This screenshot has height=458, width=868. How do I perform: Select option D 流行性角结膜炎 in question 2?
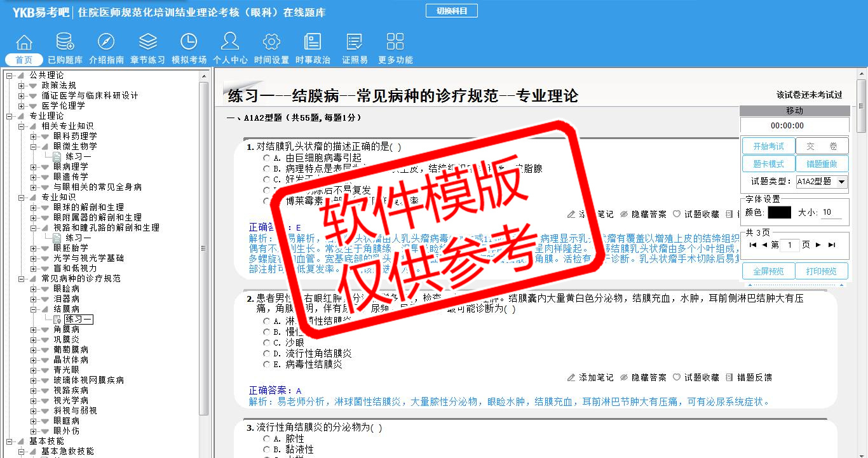pyautogui.click(x=266, y=353)
